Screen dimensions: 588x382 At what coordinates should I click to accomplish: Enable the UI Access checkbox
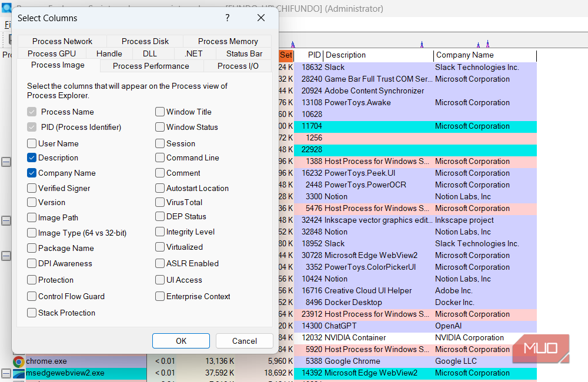pos(160,280)
